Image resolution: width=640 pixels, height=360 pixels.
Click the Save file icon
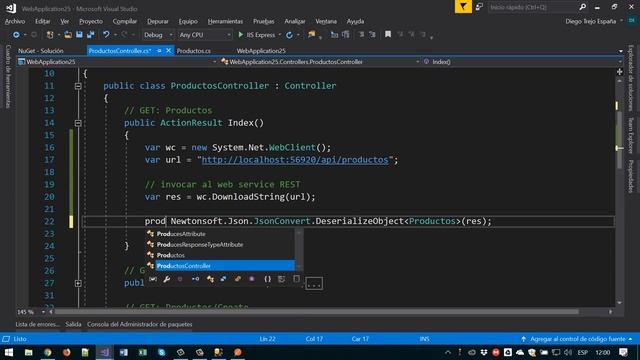click(x=79, y=35)
